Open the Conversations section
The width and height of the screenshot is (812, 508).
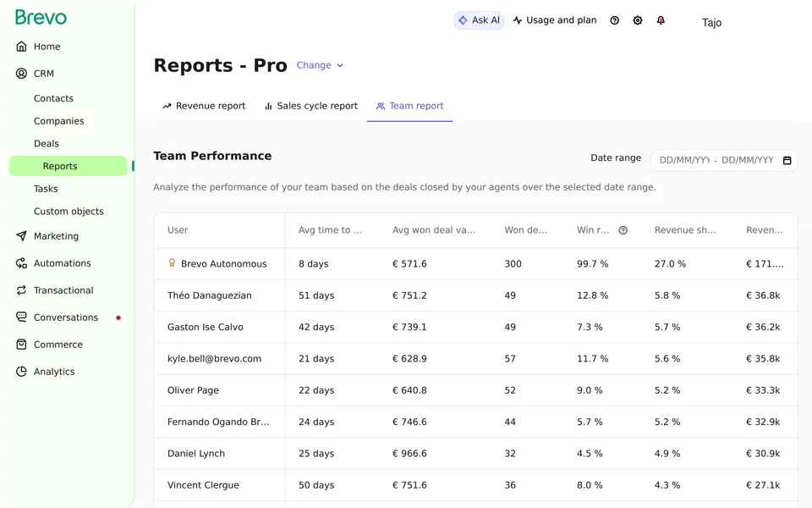[66, 317]
